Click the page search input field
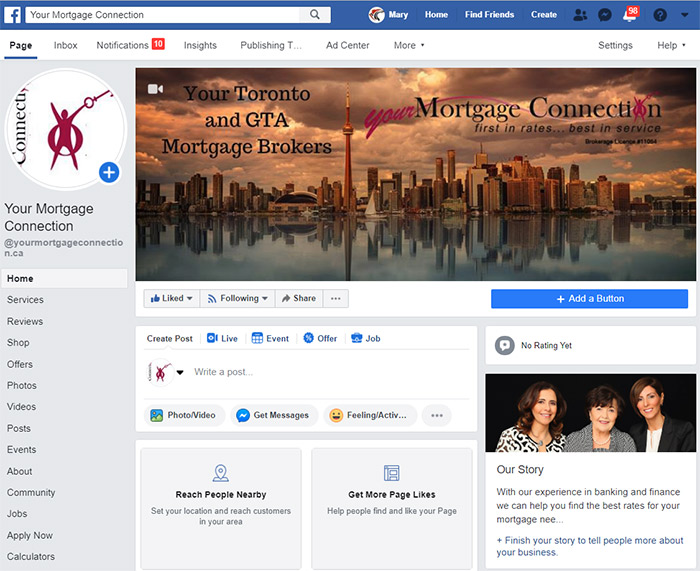700x571 pixels. click(163, 15)
